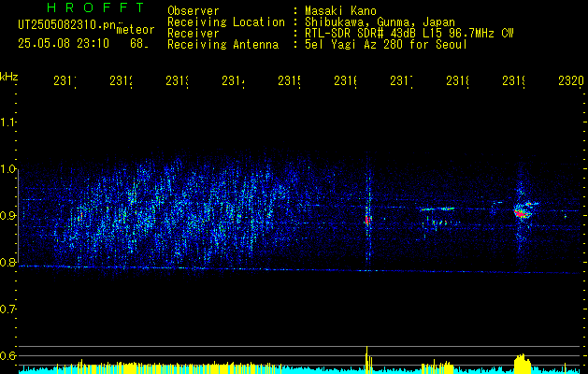Click the 2320 time-axis label
Viewport: 588px width, 374px height.
click(571, 80)
